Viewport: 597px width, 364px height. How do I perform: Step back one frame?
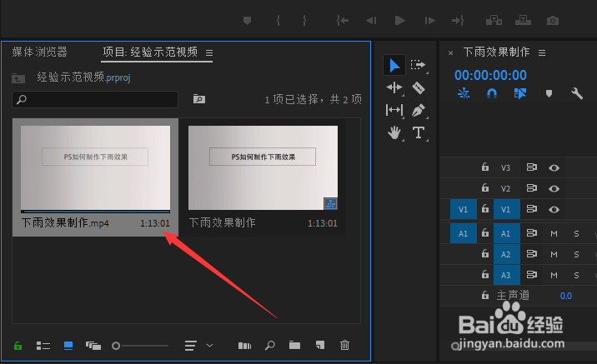(371, 20)
